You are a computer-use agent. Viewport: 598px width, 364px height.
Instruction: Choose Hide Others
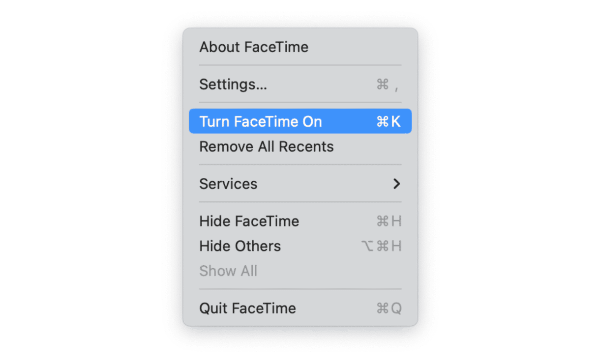pos(240,246)
